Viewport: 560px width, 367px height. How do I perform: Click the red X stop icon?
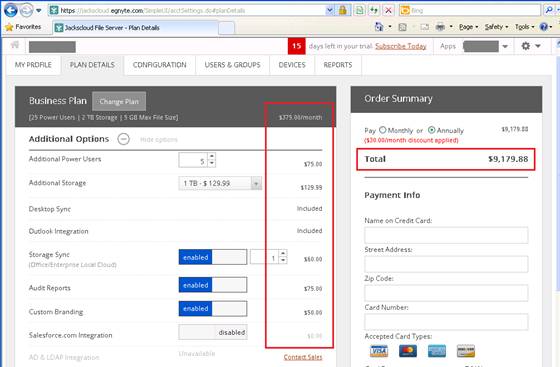point(388,10)
